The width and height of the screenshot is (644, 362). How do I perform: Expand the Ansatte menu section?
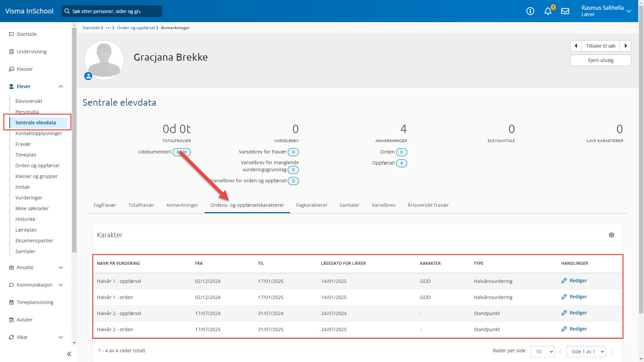[x=61, y=267]
